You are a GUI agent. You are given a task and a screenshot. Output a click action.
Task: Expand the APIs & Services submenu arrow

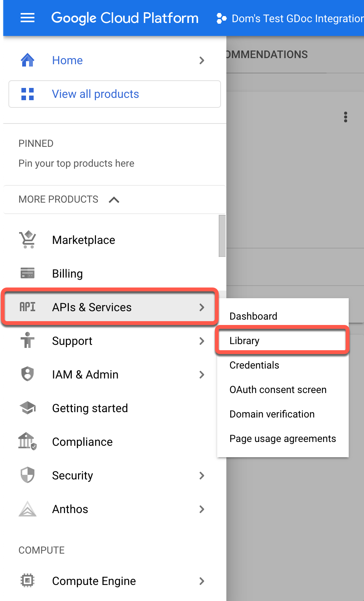[x=202, y=307]
